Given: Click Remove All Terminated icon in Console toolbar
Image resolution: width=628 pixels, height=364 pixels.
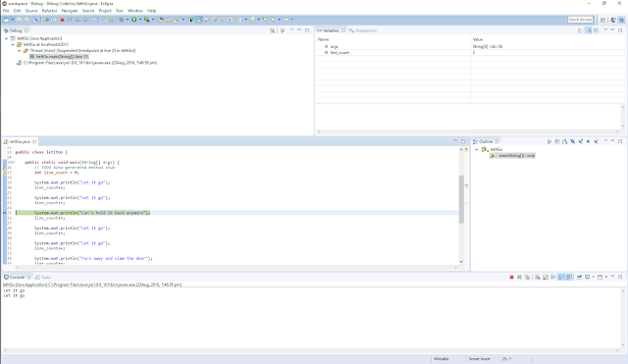Looking at the screenshot, I should [x=528, y=277].
